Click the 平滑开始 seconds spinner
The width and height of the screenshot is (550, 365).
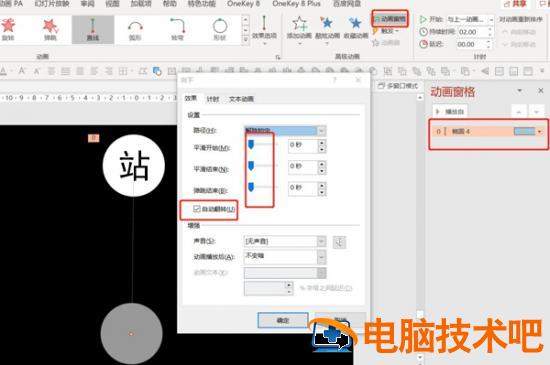point(322,146)
